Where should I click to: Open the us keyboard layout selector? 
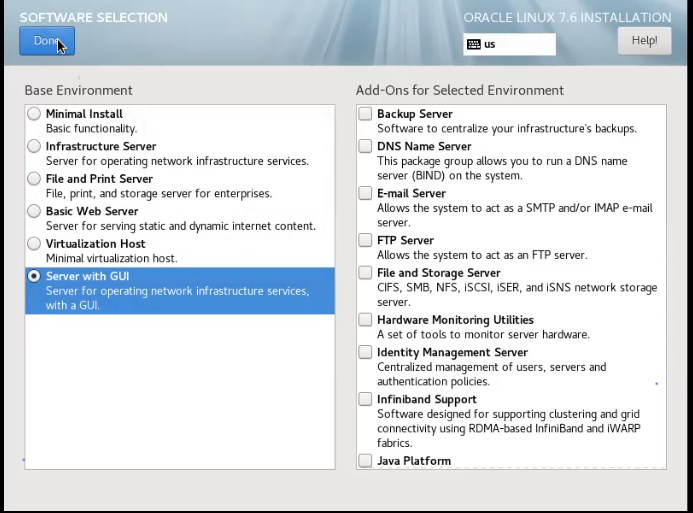pos(509,44)
